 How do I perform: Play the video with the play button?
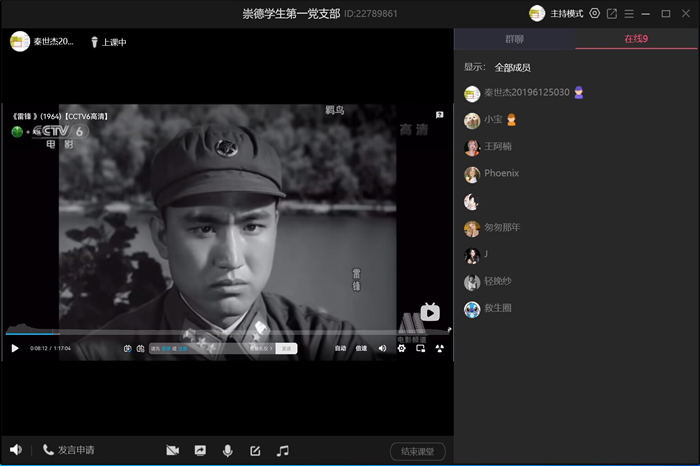pyautogui.click(x=15, y=348)
